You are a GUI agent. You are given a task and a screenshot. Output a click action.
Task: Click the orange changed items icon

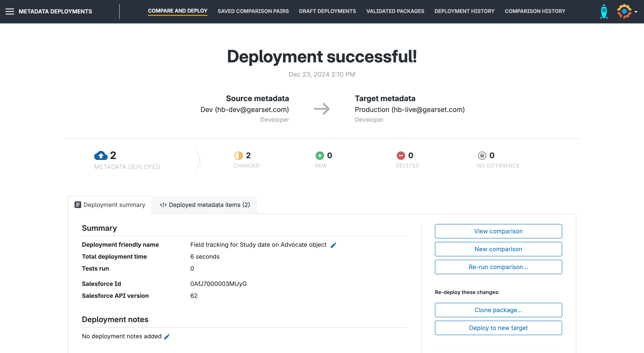coord(239,155)
